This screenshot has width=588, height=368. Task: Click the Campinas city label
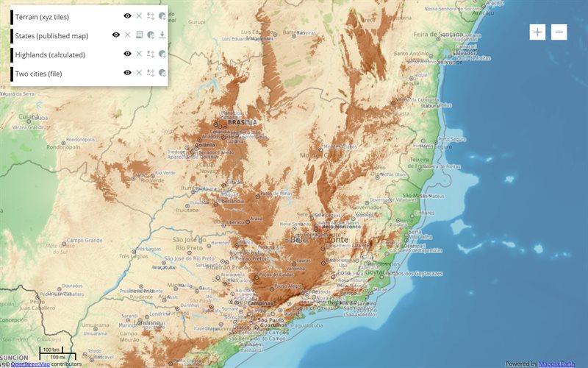[260, 303]
